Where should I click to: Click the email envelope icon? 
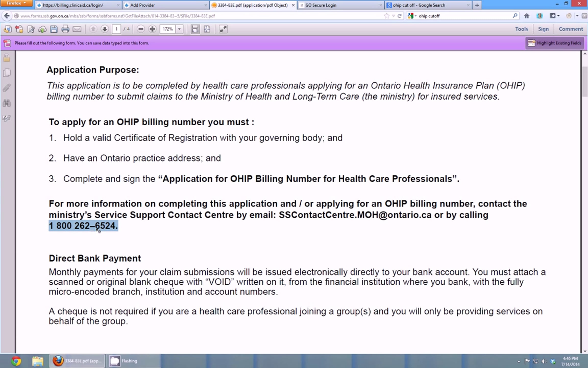point(77,29)
